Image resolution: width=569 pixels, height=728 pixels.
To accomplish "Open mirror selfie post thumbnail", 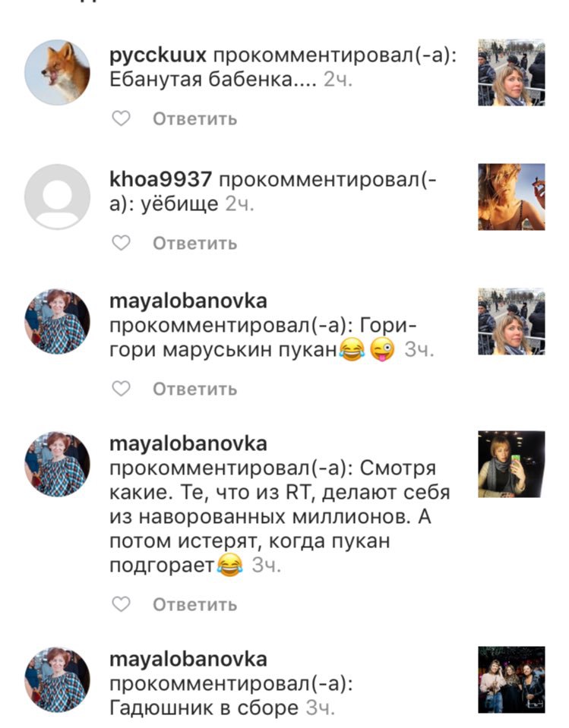I will [x=511, y=465].
